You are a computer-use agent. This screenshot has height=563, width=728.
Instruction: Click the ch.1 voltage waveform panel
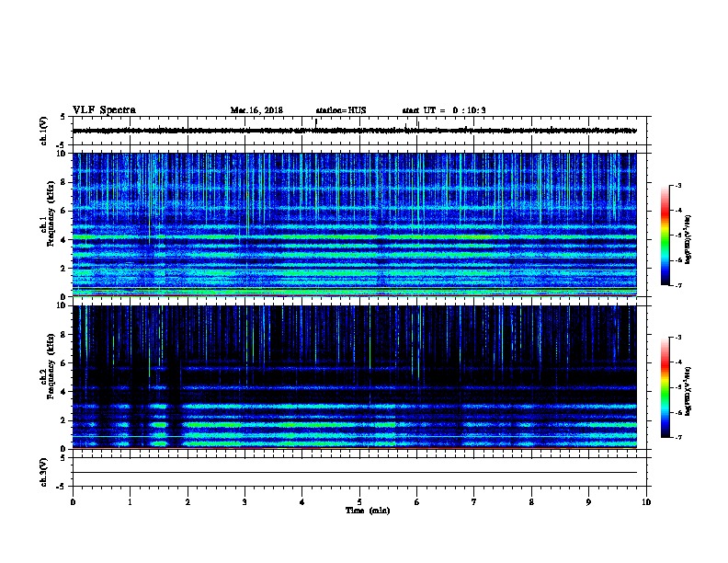coord(359,131)
